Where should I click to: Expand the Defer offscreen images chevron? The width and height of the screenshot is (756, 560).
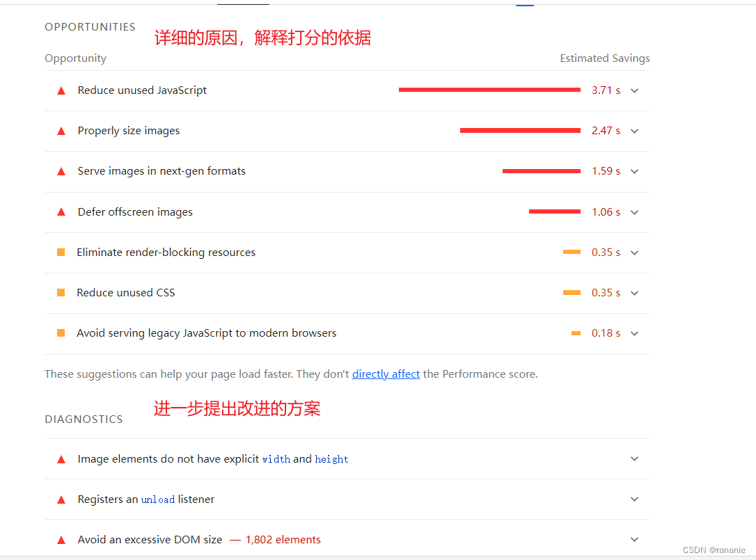pos(634,213)
